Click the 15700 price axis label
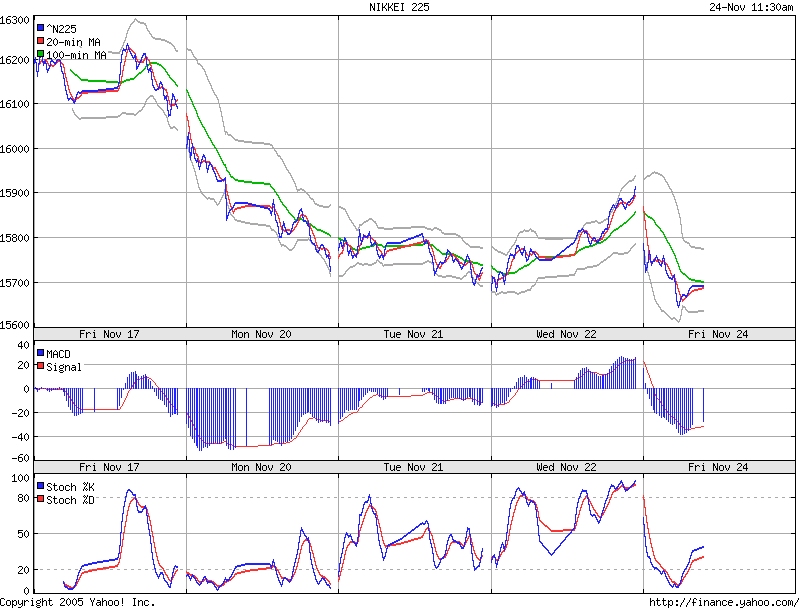This screenshot has height=608, width=800. [15, 283]
